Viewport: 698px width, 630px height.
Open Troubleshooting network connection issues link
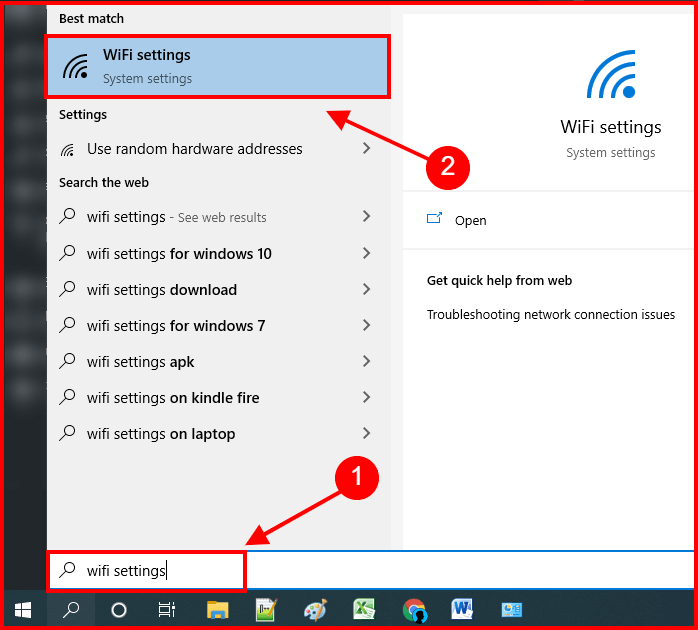pyautogui.click(x=551, y=314)
